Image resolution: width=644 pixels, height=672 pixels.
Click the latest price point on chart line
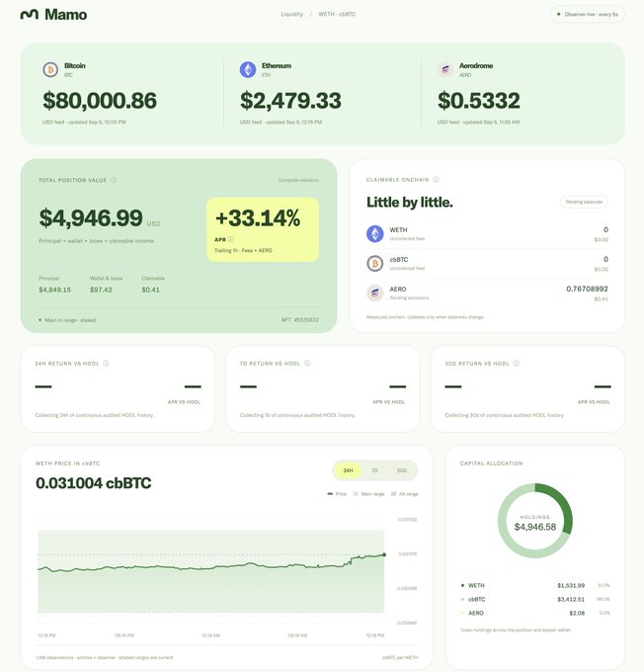point(384,554)
